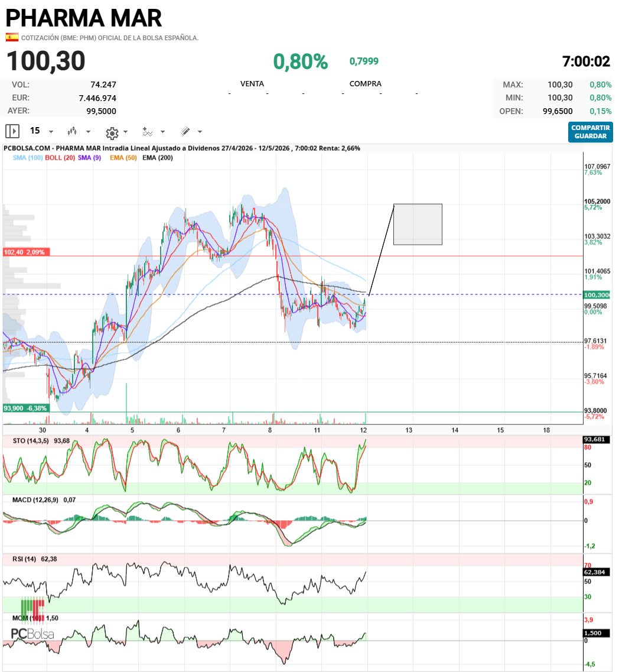Viewport: 619px width, 672px height.
Task: Click the 101,4065 price axis label
Action: click(x=597, y=271)
